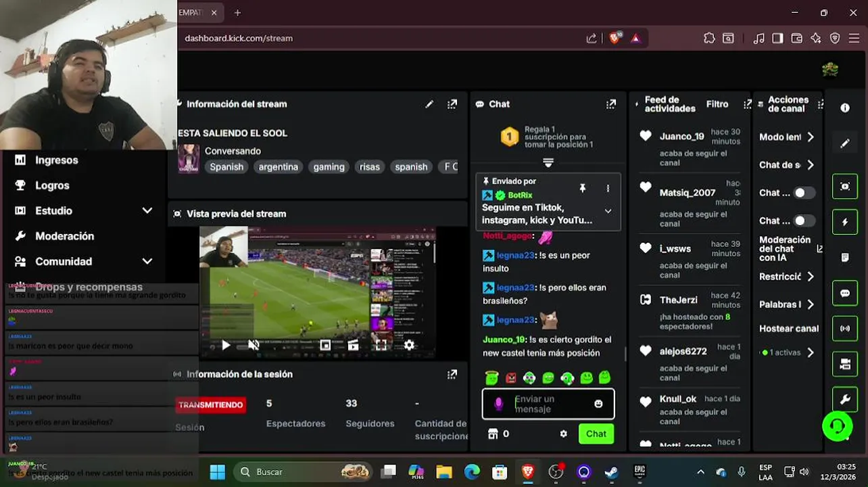
Task: Enter fullscreen on the stream preview
Action: click(381, 345)
